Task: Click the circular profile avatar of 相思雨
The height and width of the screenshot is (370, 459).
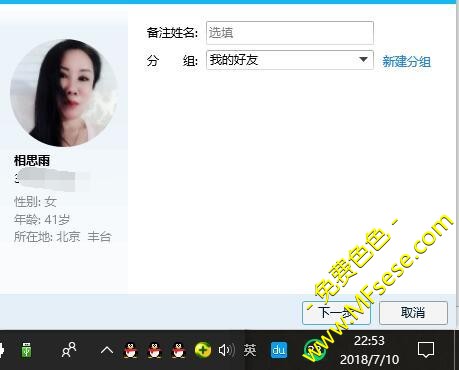Action: pyautogui.click(x=64, y=93)
